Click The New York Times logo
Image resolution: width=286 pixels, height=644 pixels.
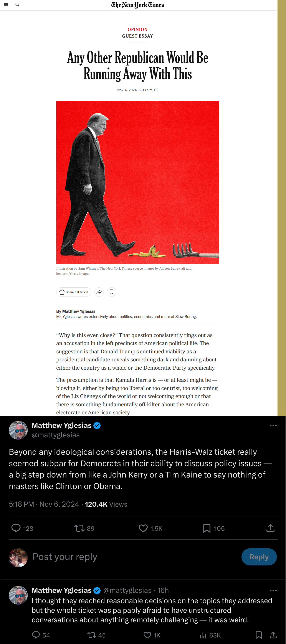(138, 5)
